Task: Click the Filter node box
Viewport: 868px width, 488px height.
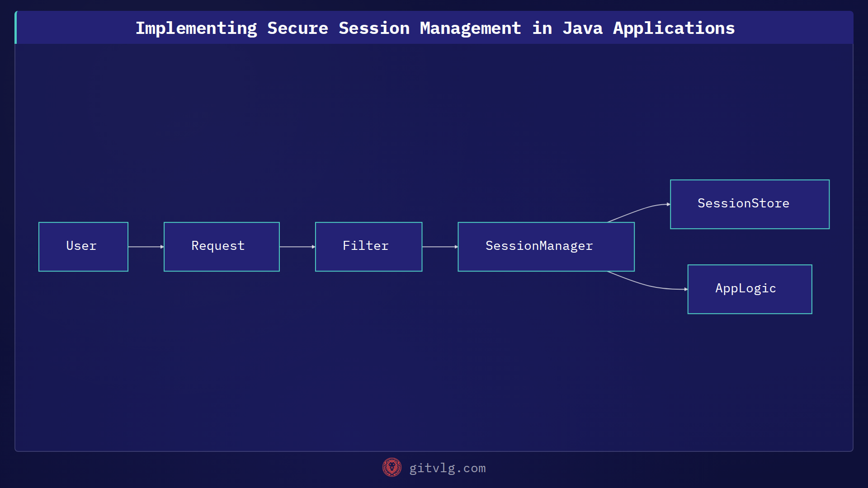Action: [x=368, y=247]
